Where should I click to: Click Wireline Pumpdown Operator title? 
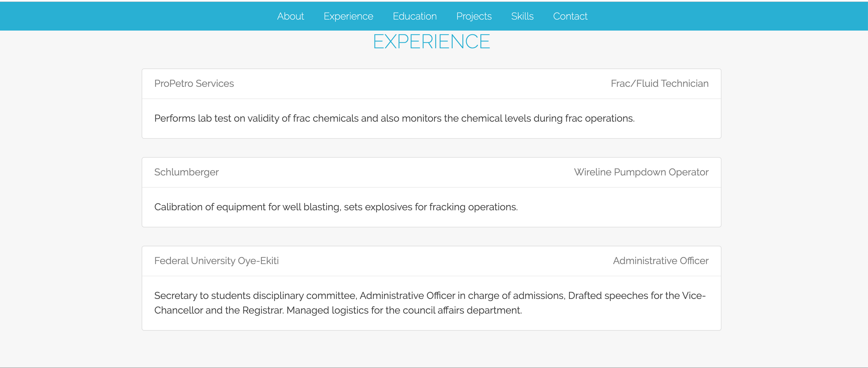coord(641,172)
